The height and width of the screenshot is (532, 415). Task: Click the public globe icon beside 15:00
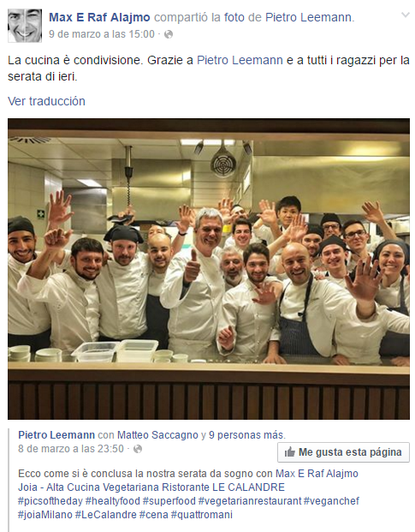(169, 34)
